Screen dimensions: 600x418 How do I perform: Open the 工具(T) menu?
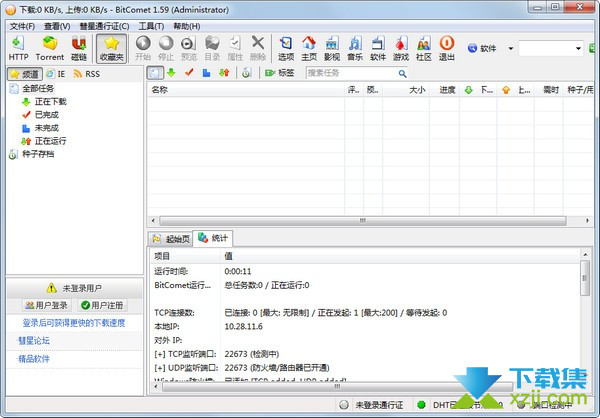tap(151, 26)
